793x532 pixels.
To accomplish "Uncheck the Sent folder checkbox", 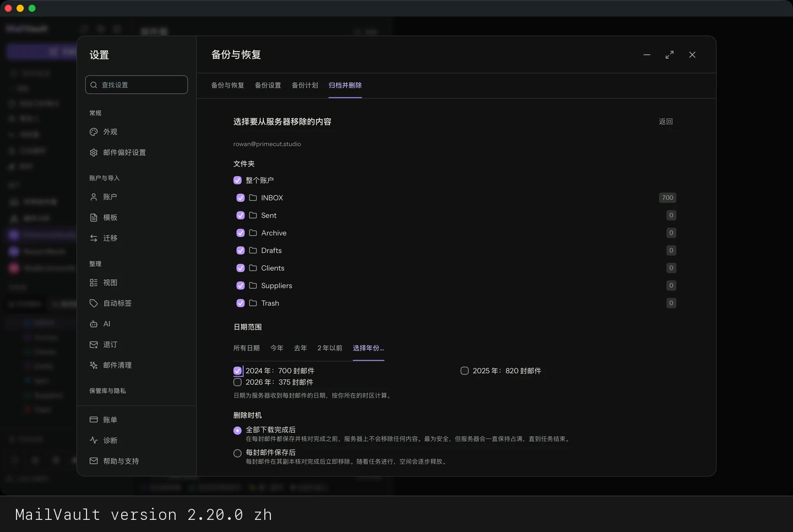I will (x=241, y=215).
